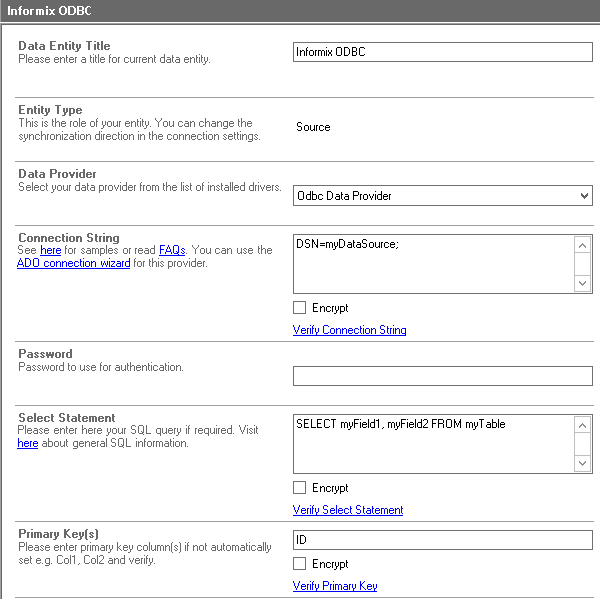Toggle Encrypt for the primary key
Image resolution: width=600 pixels, height=599 pixels.
click(x=300, y=564)
